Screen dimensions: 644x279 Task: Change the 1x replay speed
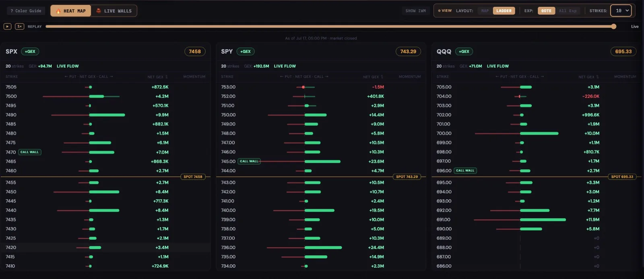click(x=19, y=27)
